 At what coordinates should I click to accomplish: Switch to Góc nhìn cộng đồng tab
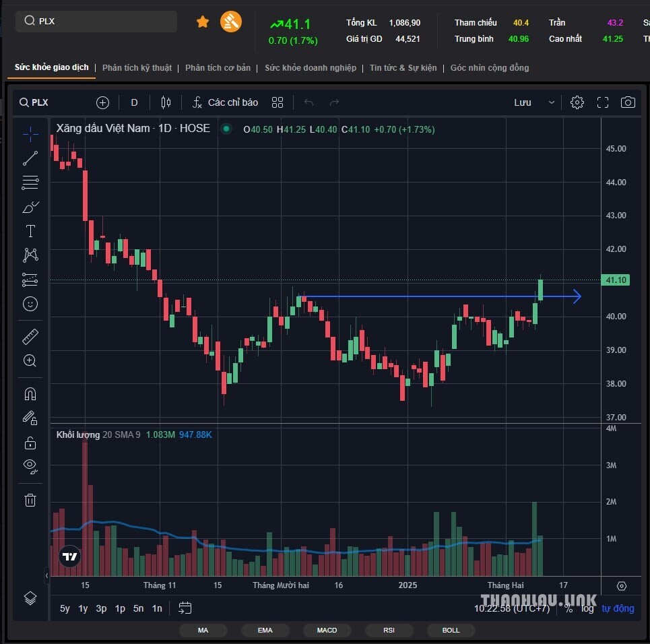coord(490,67)
